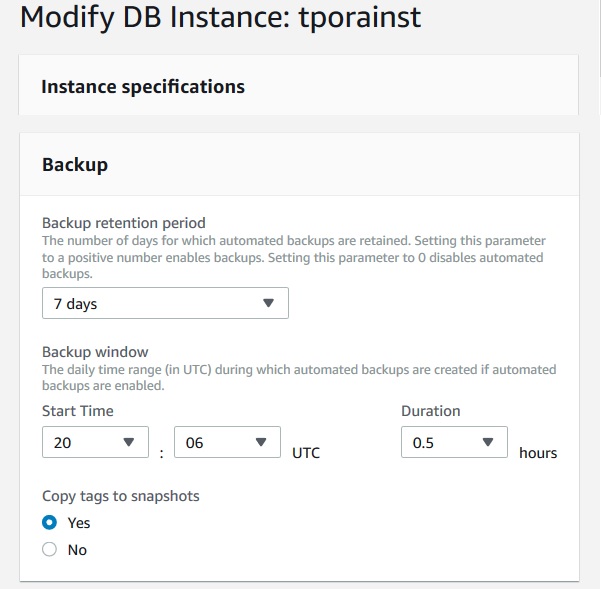Click the Instance specifications section header
601x589 pixels.
pos(143,86)
